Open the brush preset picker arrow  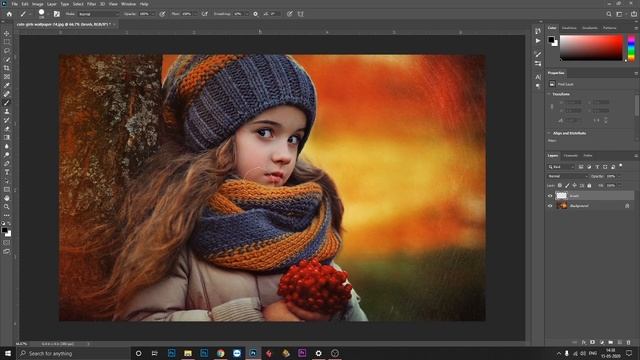tap(48, 14)
